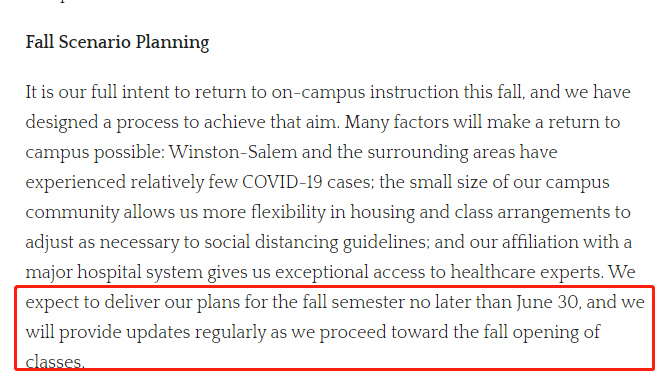Click the last word "classes."
Image resolution: width=657 pixels, height=381 pixels.
click(x=55, y=362)
